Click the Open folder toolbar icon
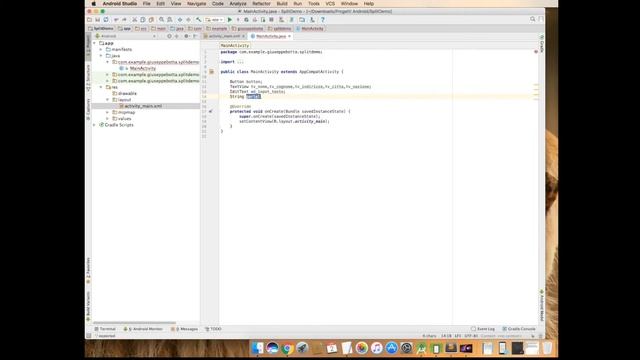The width and height of the screenshot is (640, 360). (x=89, y=20)
